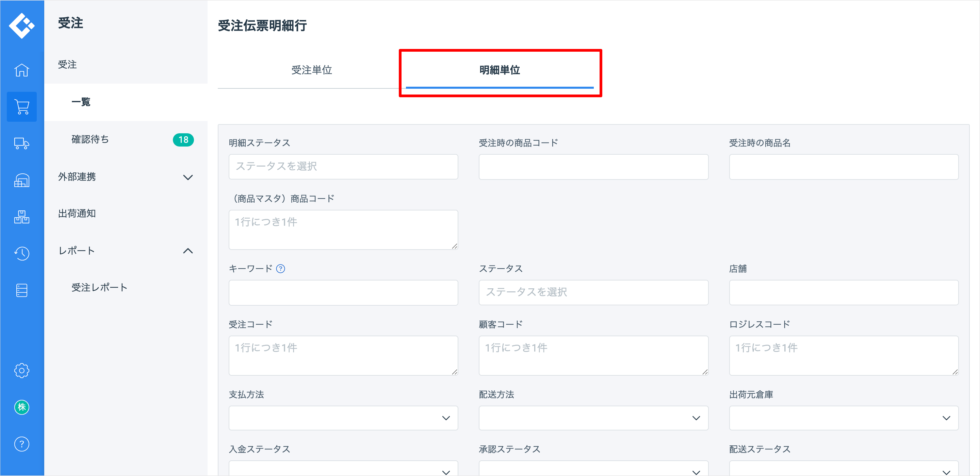The width and height of the screenshot is (980, 476).
Task: Open the warehouse icon in the sidebar
Action: tap(22, 180)
